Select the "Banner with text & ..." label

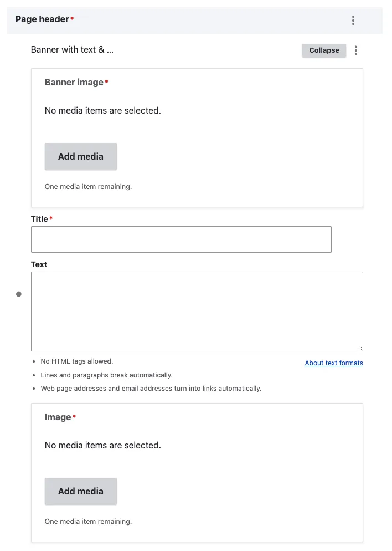72,50
